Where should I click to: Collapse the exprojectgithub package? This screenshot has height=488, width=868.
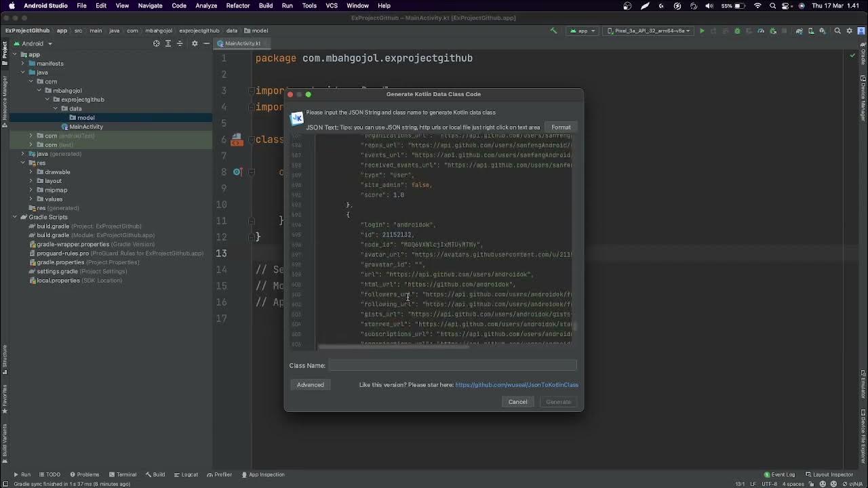click(47, 100)
